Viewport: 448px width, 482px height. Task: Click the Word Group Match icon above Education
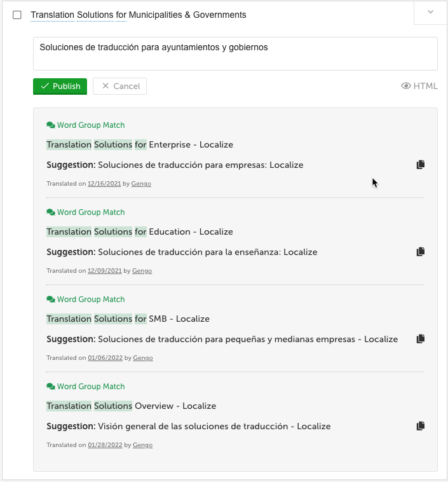pos(51,212)
